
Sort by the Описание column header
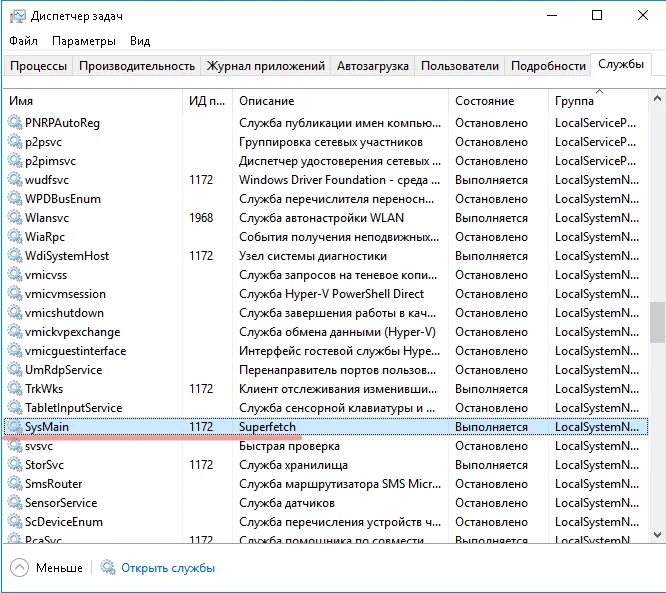(340, 101)
